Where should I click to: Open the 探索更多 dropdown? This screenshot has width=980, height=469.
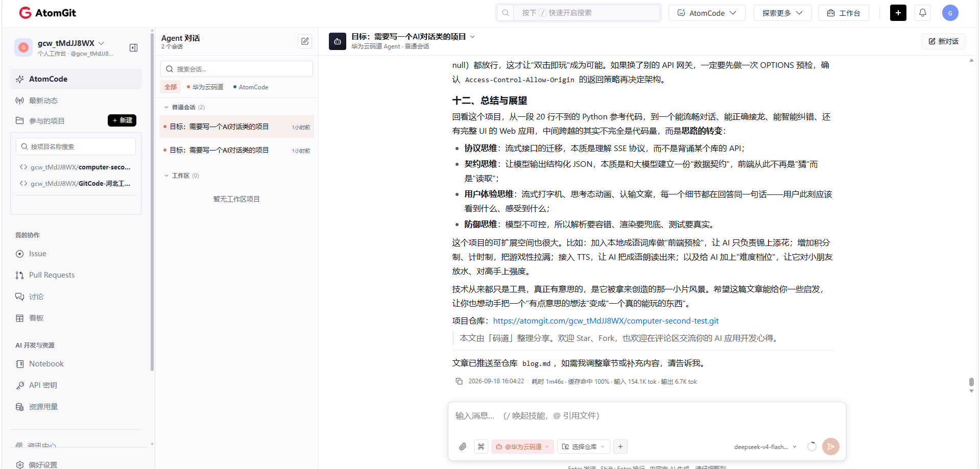(x=782, y=13)
